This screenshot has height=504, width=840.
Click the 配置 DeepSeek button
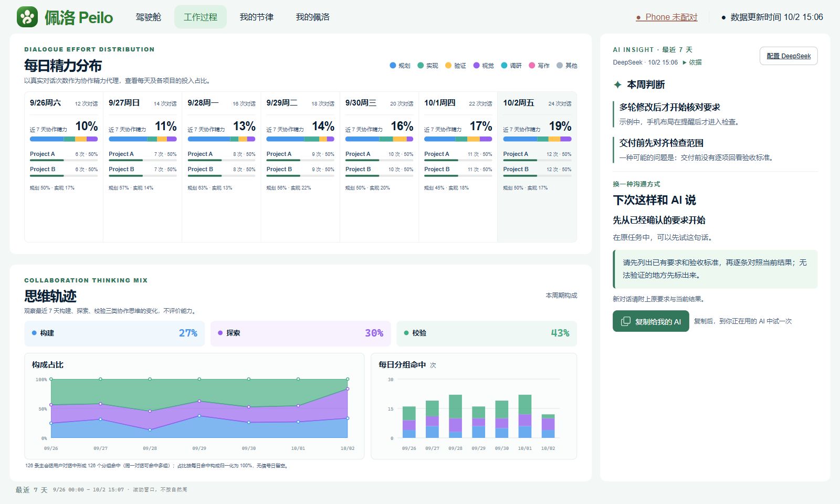(789, 56)
